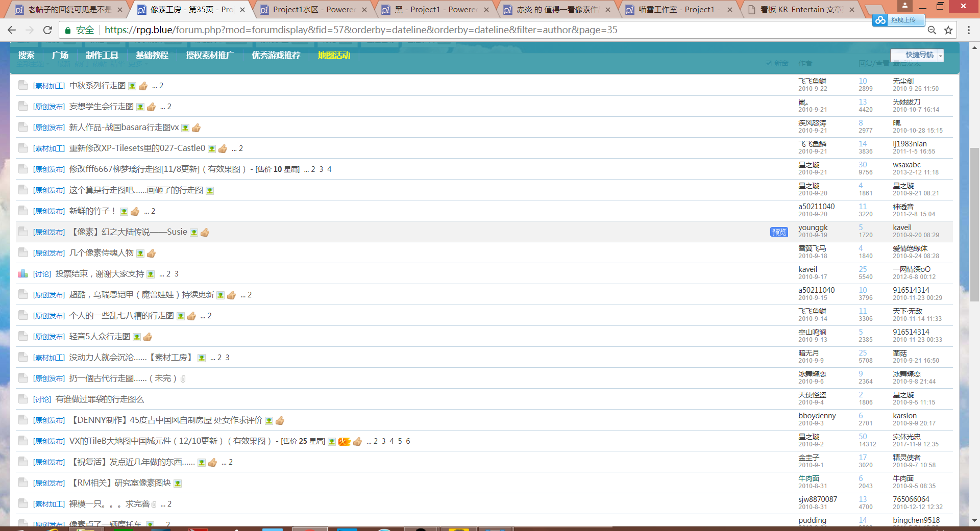Click reply count 50 on VX的TileB thread
The height and width of the screenshot is (531, 980).
(863, 437)
